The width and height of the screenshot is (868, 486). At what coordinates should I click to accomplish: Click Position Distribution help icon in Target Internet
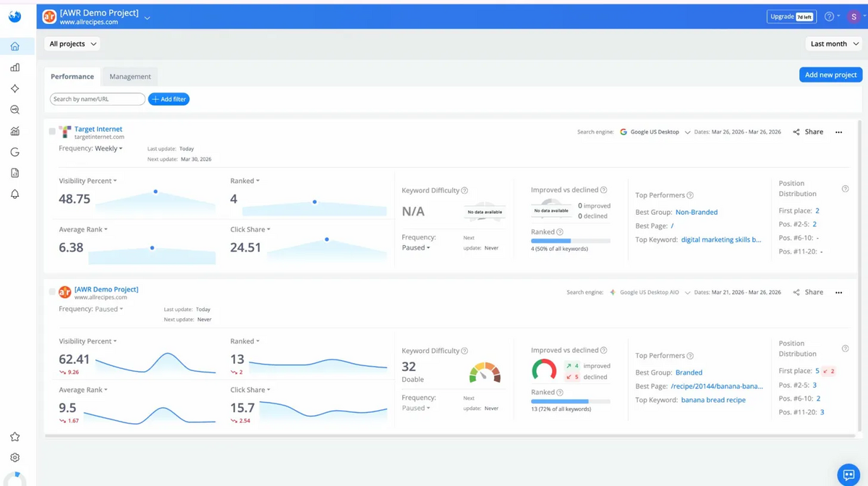click(845, 189)
